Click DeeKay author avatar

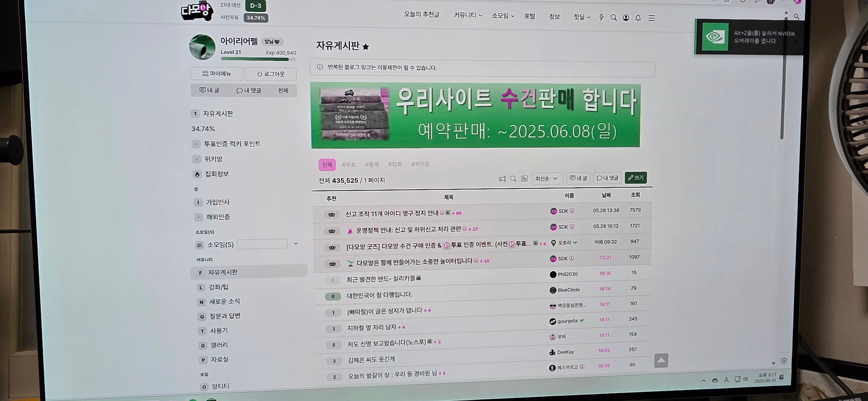click(552, 352)
